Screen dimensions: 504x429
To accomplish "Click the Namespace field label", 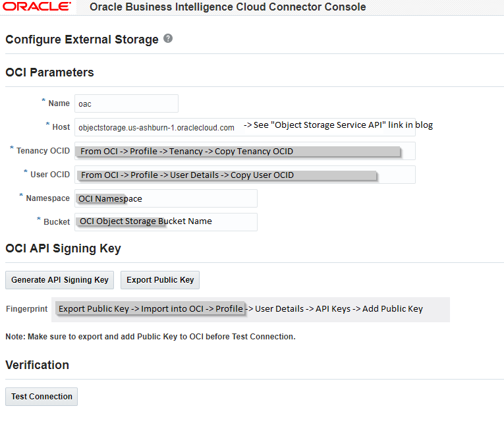I will 47,198.
